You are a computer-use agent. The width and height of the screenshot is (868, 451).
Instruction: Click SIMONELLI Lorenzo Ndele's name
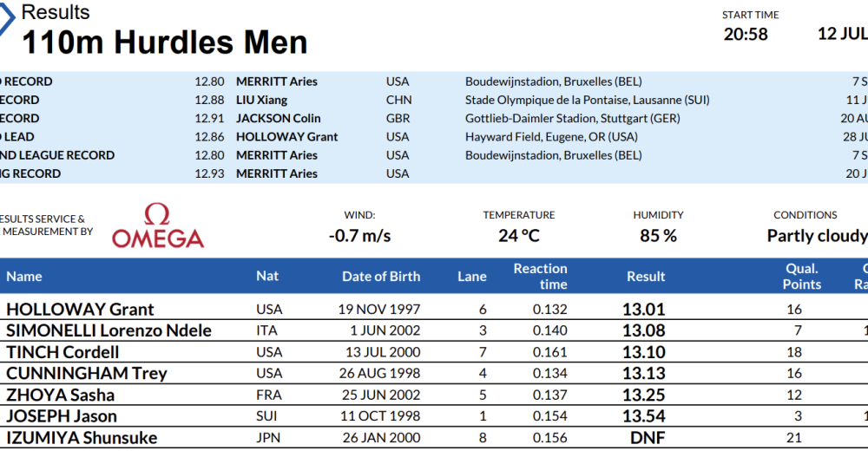point(108,330)
